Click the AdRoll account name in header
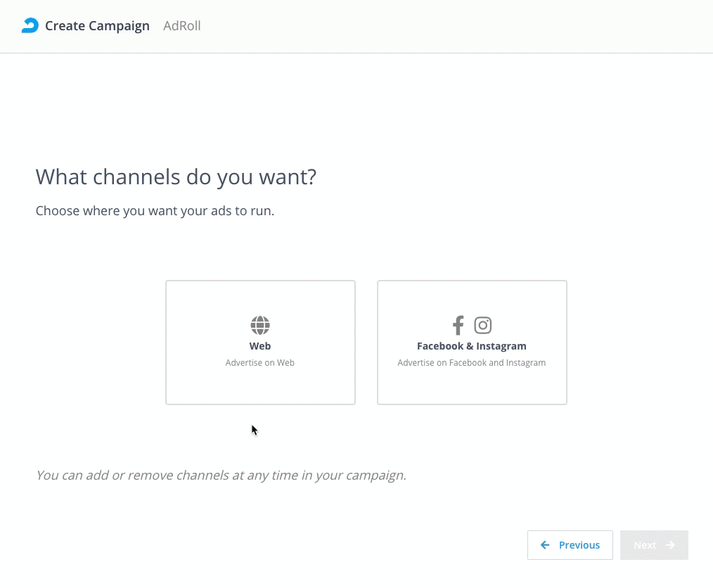 pyautogui.click(x=182, y=26)
